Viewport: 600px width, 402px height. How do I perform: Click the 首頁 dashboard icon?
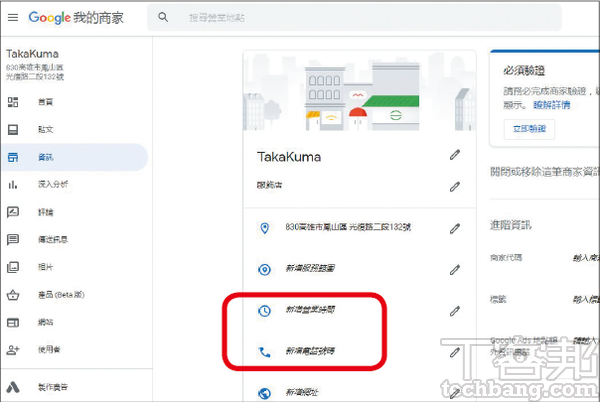tap(13, 102)
